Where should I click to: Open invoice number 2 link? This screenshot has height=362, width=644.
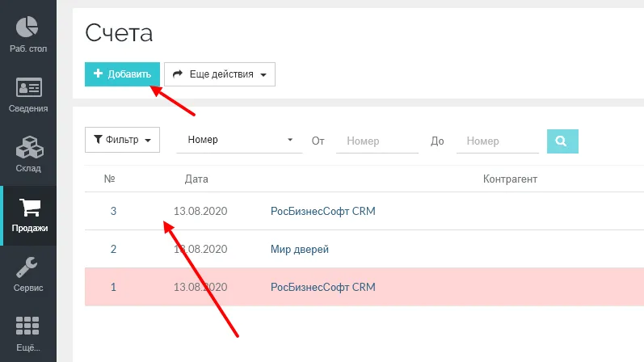pyautogui.click(x=113, y=250)
